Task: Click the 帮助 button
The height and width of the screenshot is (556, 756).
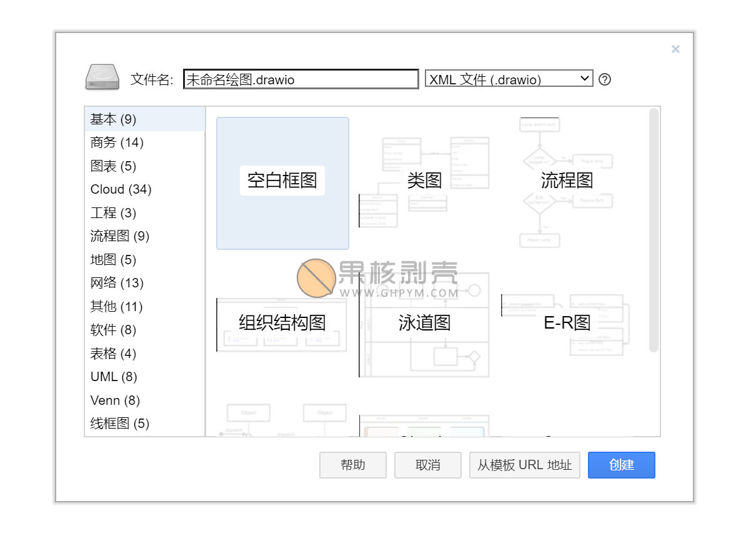Action: pyautogui.click(x=353, y=465)
